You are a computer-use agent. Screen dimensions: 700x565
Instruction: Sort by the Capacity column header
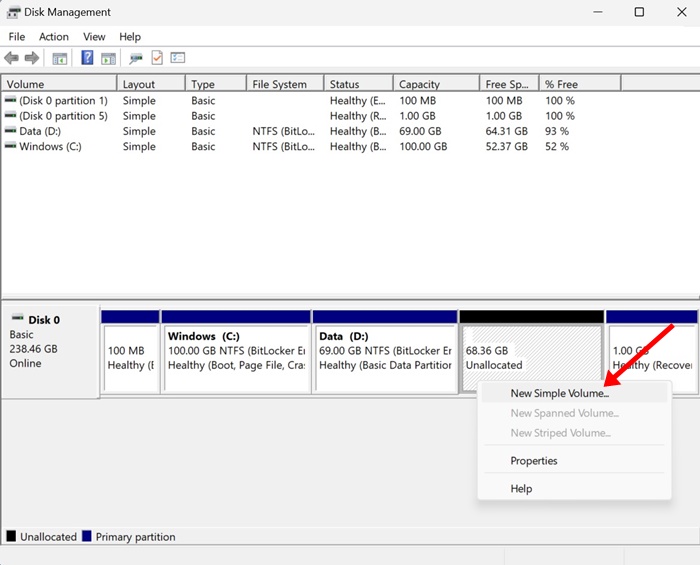point(436,84)
